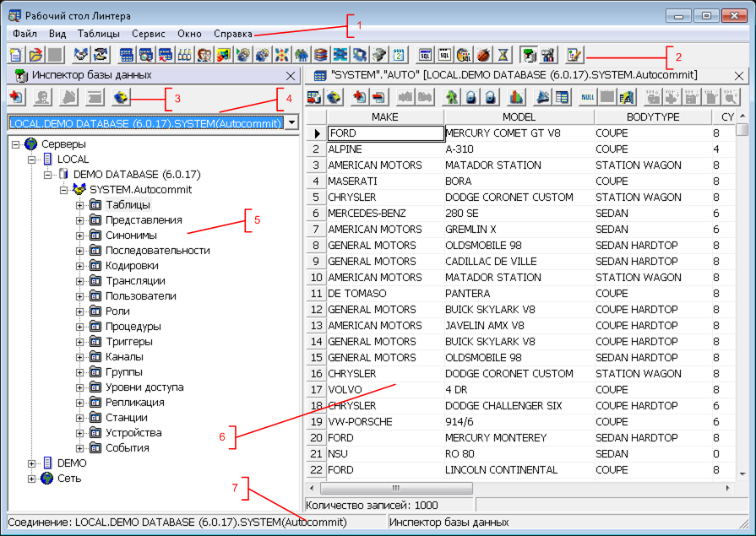Select the Последовательности tree item
This screenshot has width=756, height=536.
[158, 251]
